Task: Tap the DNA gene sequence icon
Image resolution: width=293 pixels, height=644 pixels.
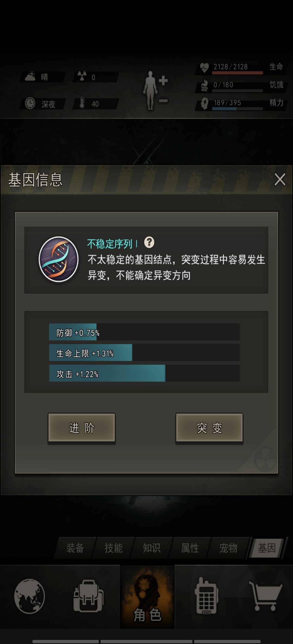Action: 59,259
